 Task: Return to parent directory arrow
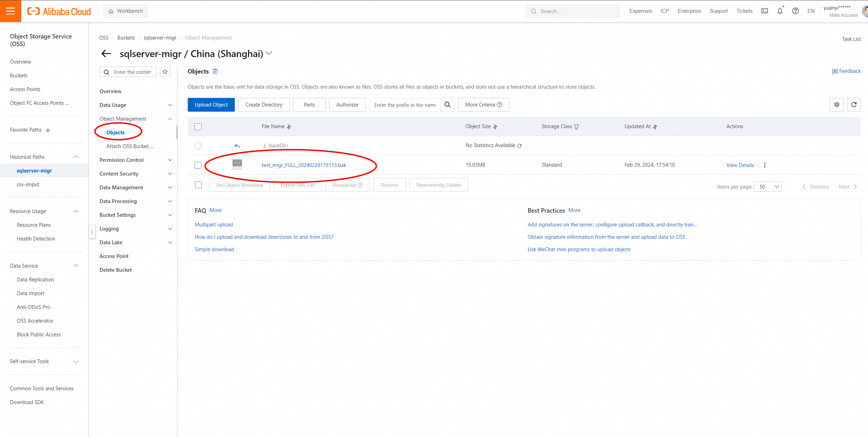tap(237, 146)
